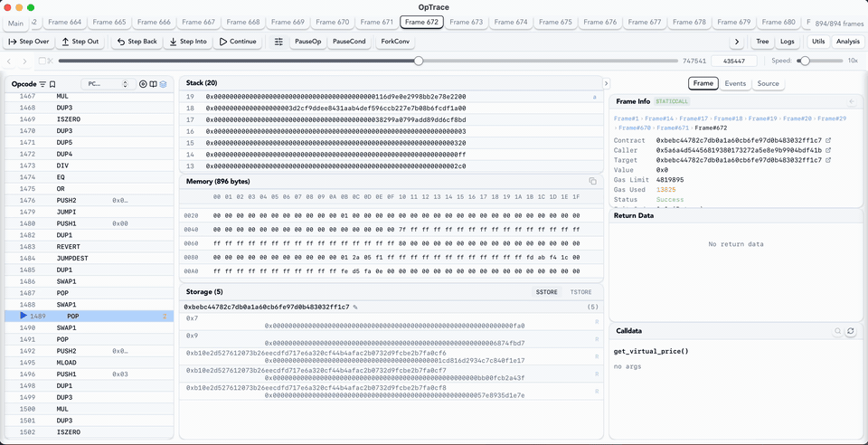Click Continue to resume execution
Image resolution: width=868 pixels, height=445 pixels.
tap(238, 42)
